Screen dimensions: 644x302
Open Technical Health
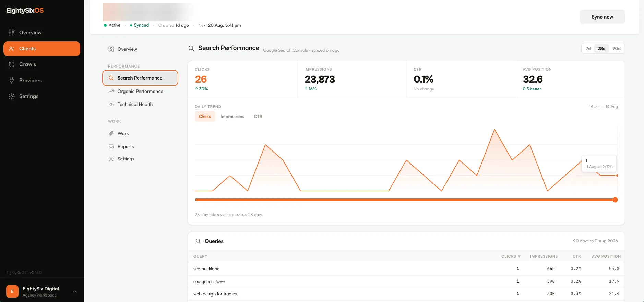(x=140, y=104)
